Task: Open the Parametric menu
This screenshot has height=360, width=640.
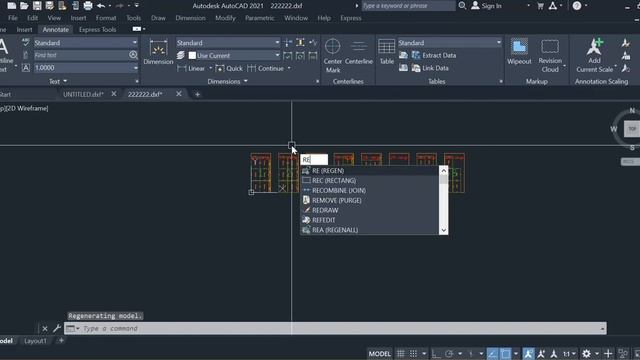Action: pos(260,18)
